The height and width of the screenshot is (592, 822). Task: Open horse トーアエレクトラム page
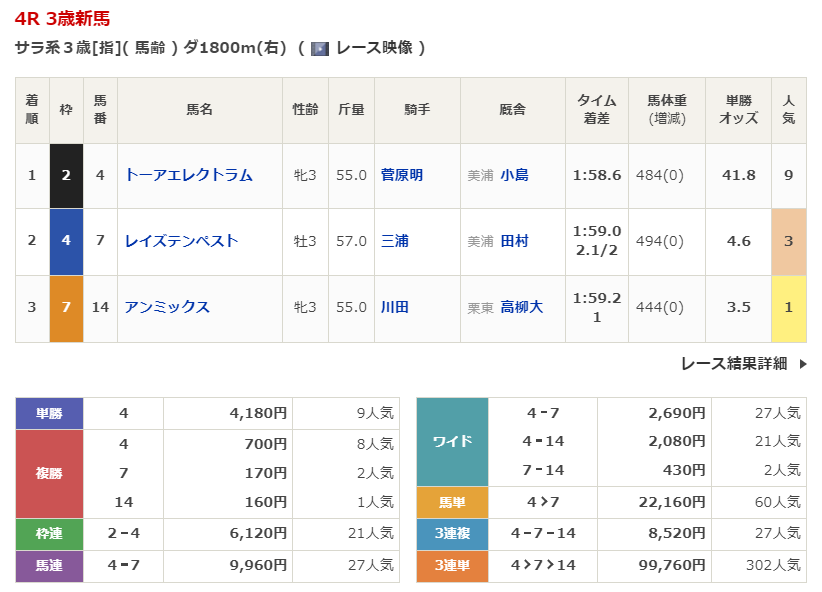pyautogui.click(x=188, y=175)
